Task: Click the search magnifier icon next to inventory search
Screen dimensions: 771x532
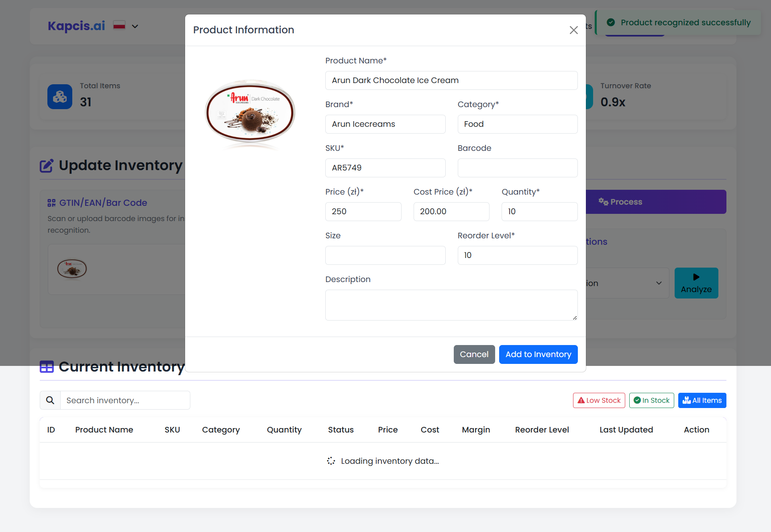Action: 50,400
